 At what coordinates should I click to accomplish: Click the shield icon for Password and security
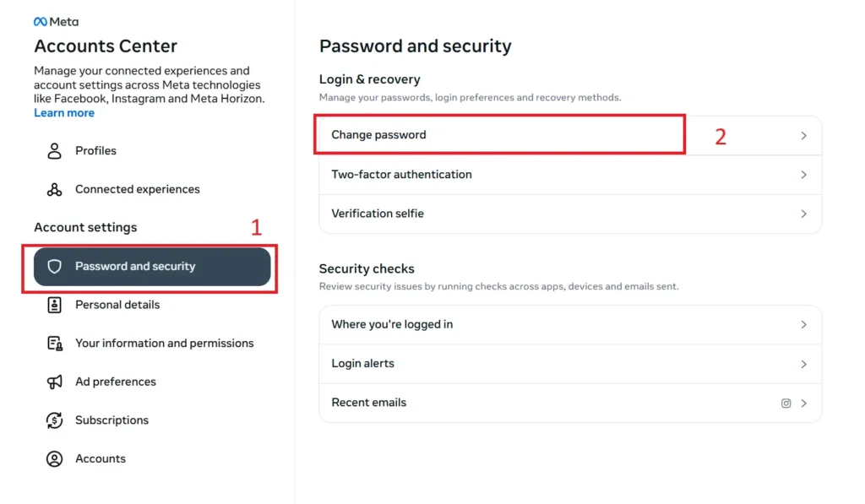pos(55,267)
